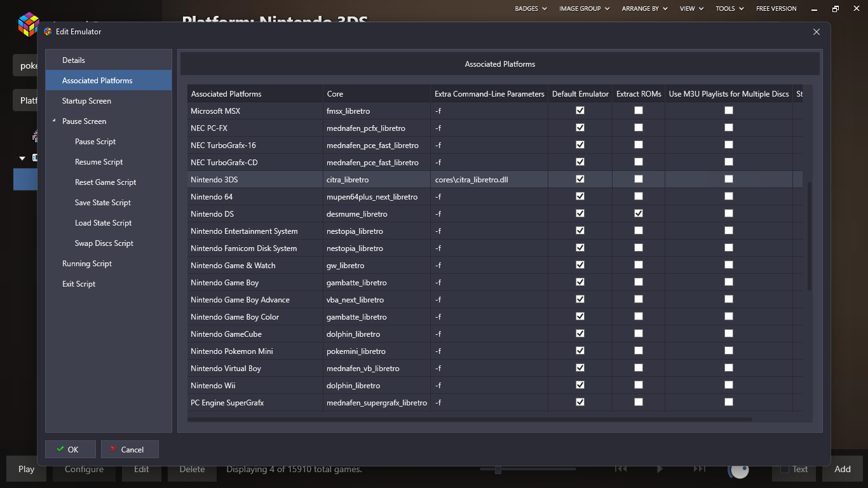Select Associated Platforms in the sidebar
Viewport: 868px width, 488px height.
[109, 81]
